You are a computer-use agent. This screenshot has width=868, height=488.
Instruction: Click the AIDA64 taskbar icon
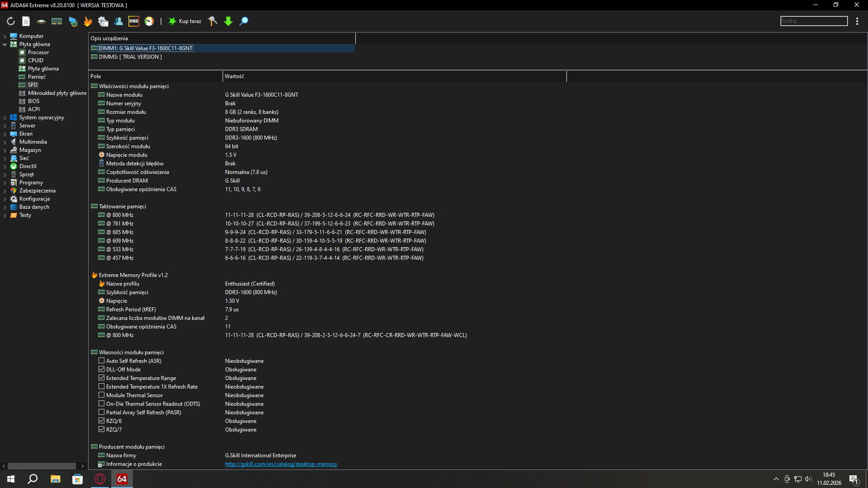pos(122,479)
